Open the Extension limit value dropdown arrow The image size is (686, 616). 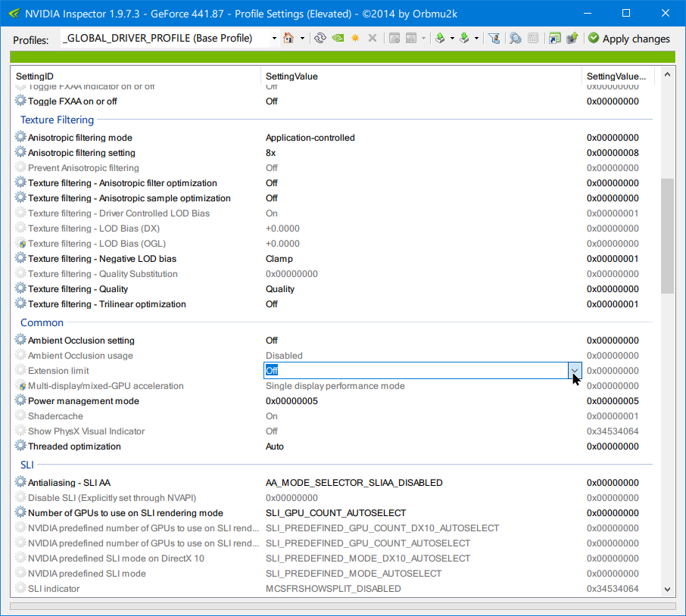coord(575,371)
